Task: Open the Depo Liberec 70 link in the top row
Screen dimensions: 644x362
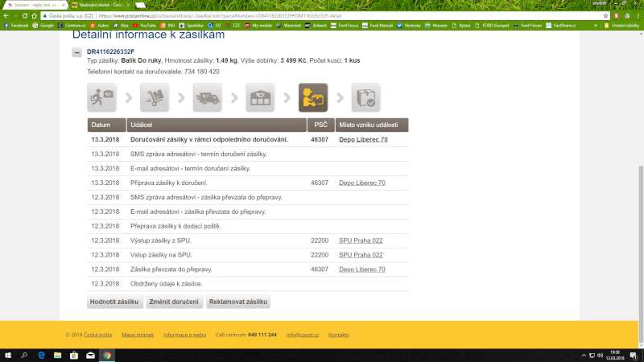Action: coord(362,140)
